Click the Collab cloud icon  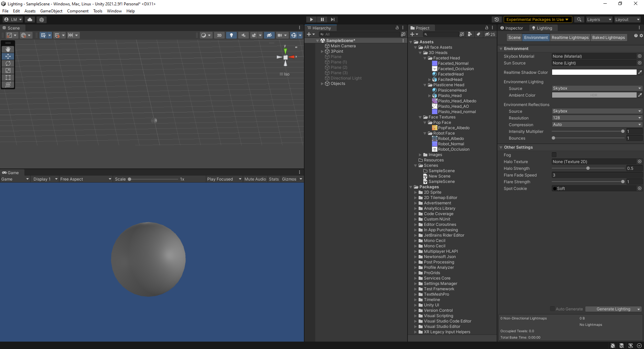click(x=30, y=19)
